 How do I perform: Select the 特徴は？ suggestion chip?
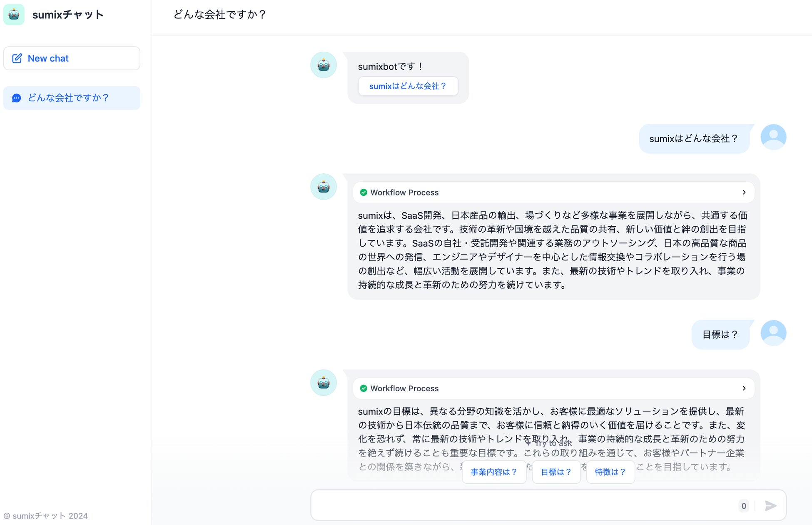tap(610, 472)
